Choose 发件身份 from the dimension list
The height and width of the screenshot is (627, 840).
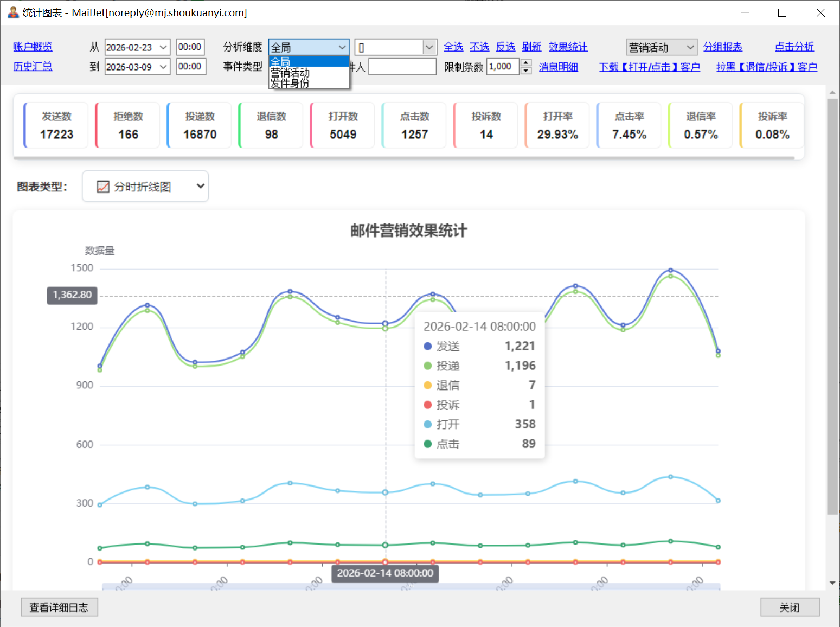(x=290, y=84)
